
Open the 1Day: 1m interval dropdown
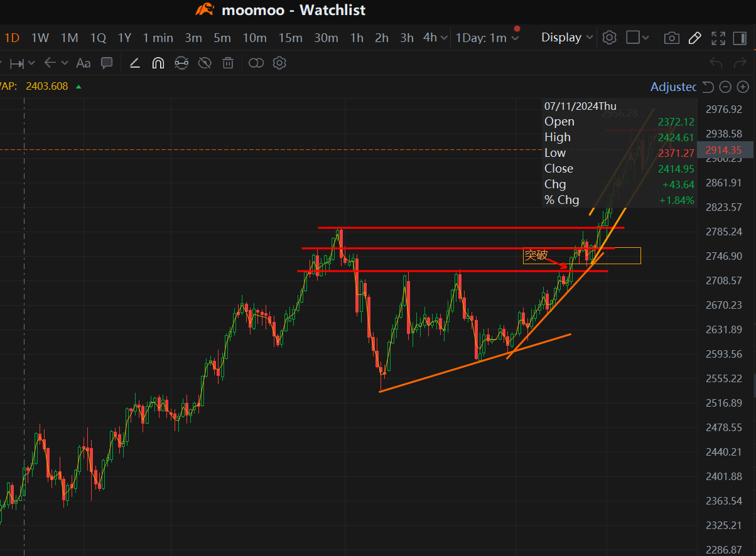tap(487, 38)
